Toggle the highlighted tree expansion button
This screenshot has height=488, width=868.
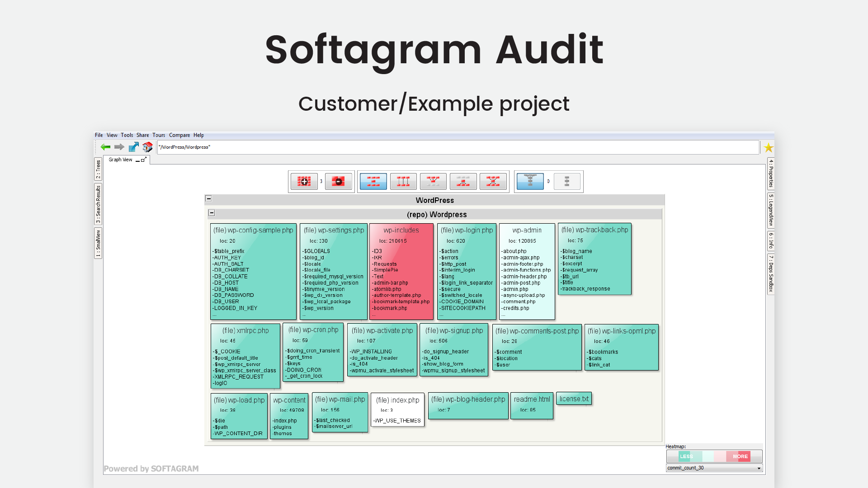[530, 181]
